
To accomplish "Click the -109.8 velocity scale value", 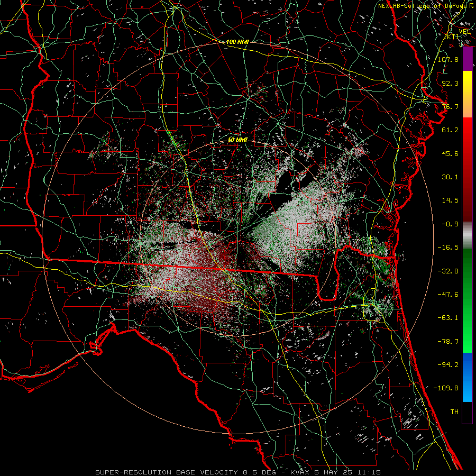I will pos(446,388).
